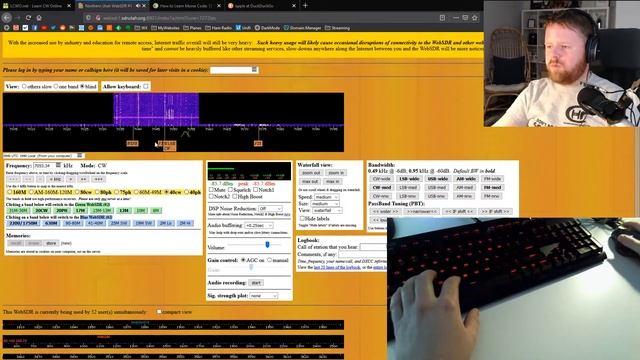Open the DarkMode bookmark
This screenshot has width=640, height=360.
click(267, 28)
